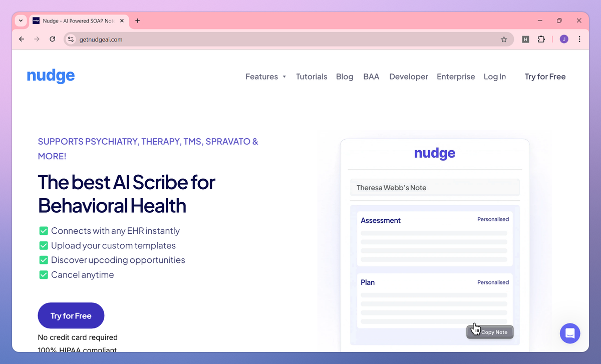Open a new tab with plus icon

[x=138, y=21]
